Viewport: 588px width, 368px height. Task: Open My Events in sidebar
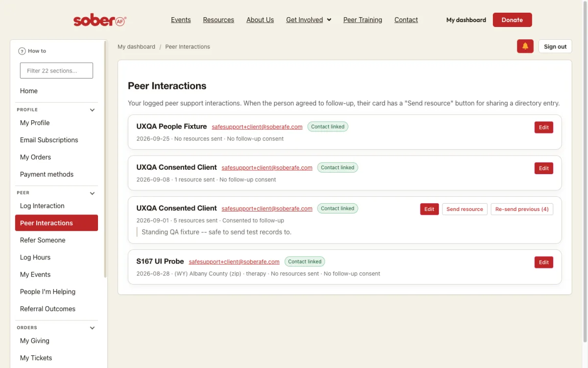coord(56,274)
